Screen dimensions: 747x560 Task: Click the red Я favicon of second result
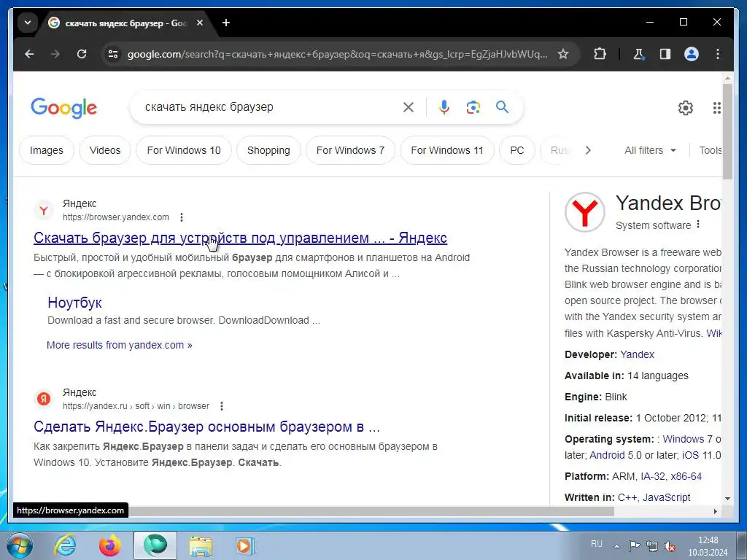44,399
